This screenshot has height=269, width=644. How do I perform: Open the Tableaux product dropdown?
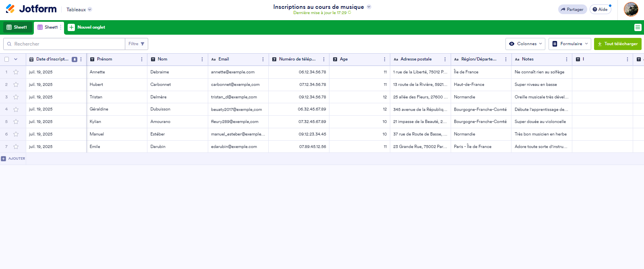pos(79,9)
